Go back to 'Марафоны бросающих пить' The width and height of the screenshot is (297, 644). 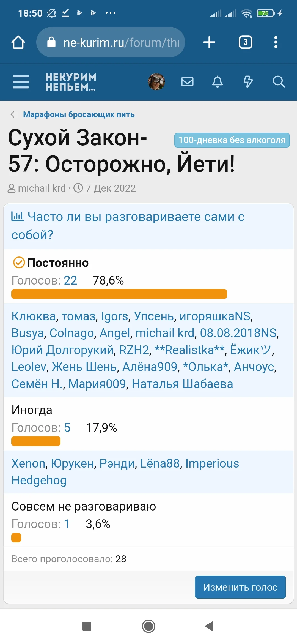[79, 115]
